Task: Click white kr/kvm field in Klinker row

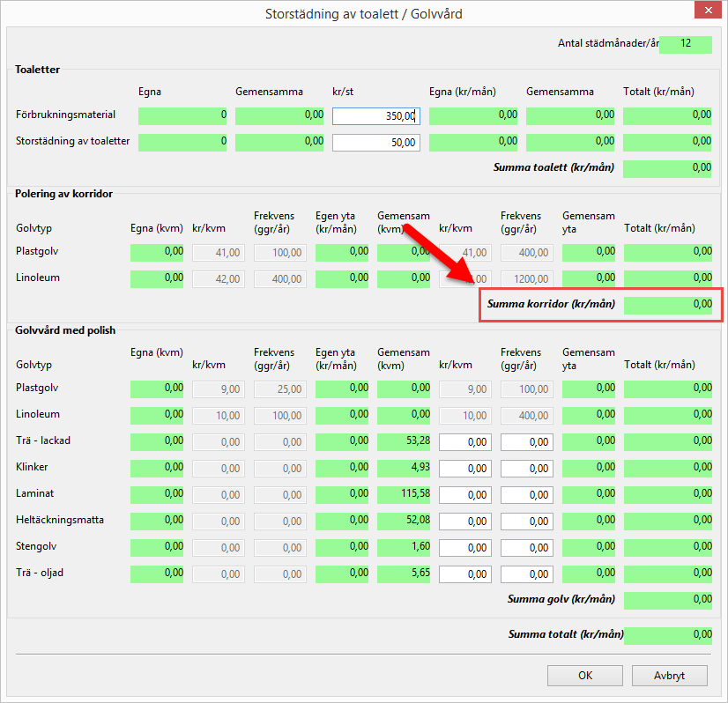Action: 464,469
